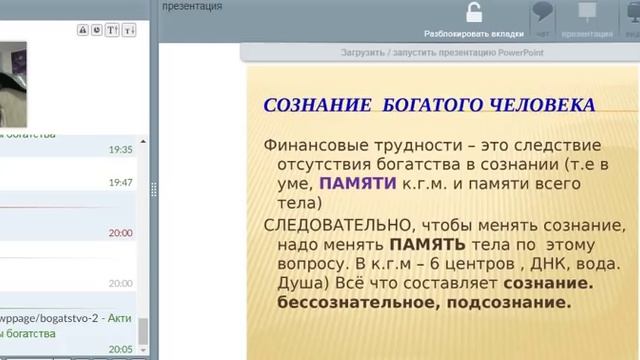640x360 pixels.
Task: Open the bogatstvo-2 link in chat
Action: 49,318
